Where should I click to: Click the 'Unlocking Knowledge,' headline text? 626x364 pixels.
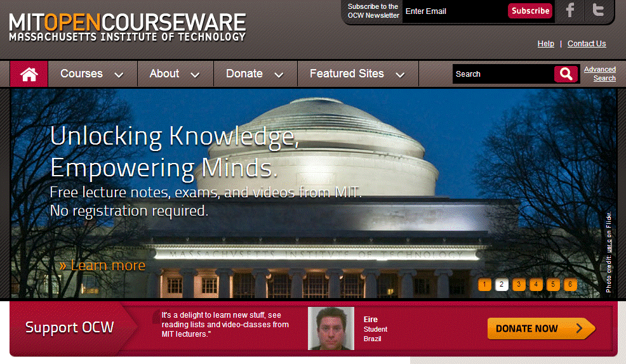174,137
